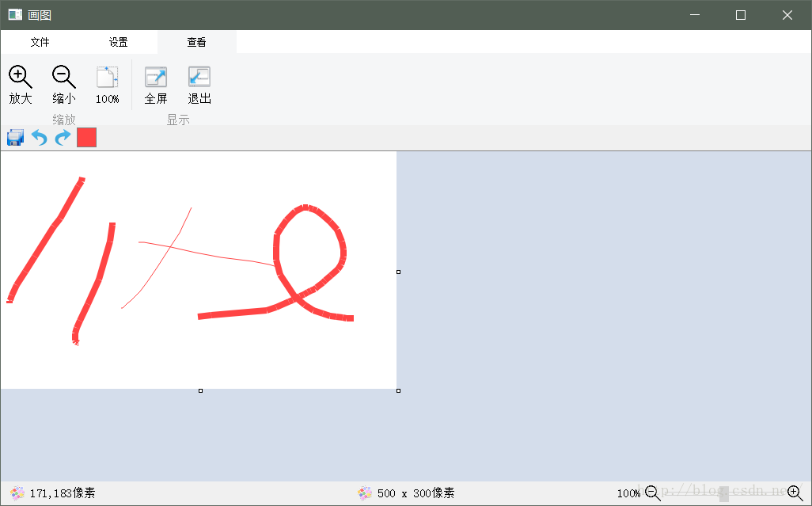Click the bottom-right corner canvas resize handle

pos(398,390)
